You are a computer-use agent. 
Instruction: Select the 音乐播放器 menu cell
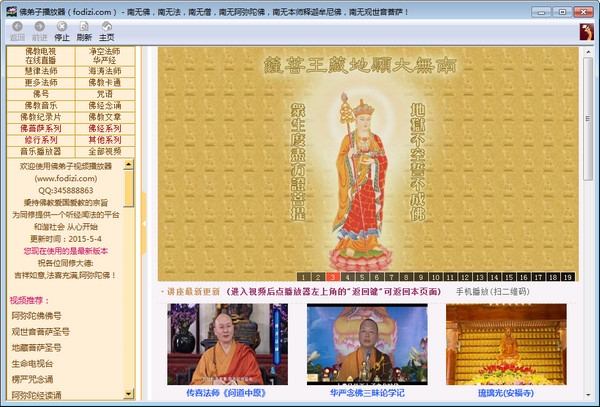point(40,151)
